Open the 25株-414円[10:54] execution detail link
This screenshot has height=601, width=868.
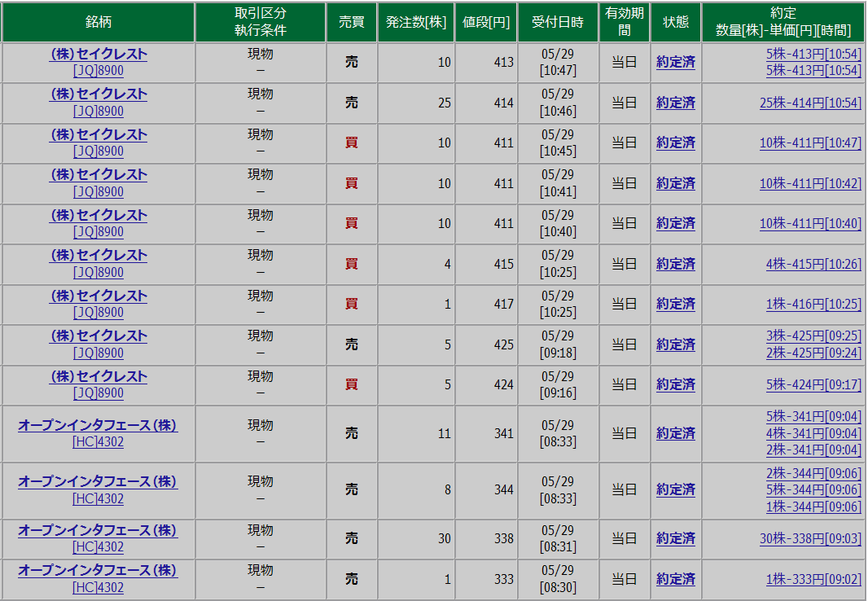(x=810, y=103)
